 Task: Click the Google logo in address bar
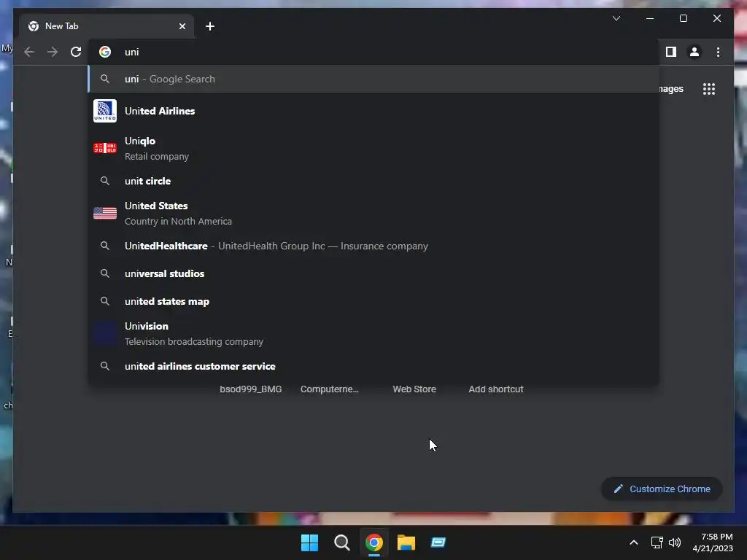tap(105, 52)
